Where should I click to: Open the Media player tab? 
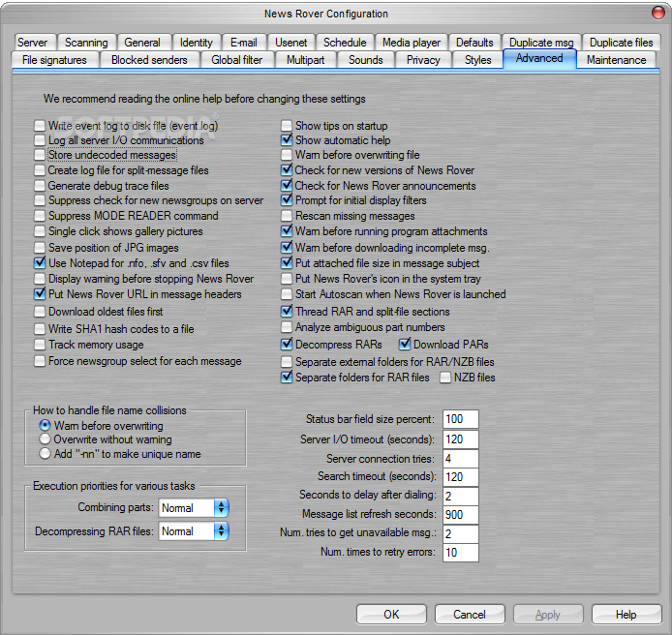[412, 43]
